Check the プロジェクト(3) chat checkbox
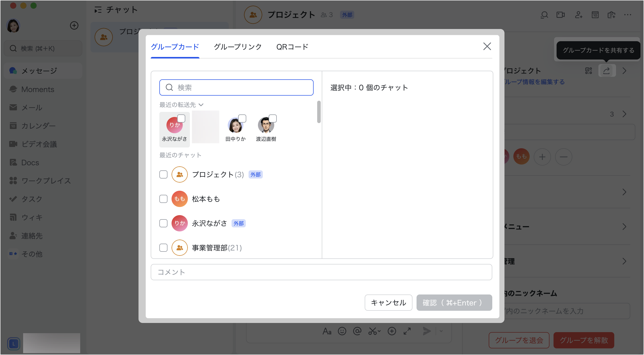The width and height of the screenshot is (644, 355). coord(163,174)
